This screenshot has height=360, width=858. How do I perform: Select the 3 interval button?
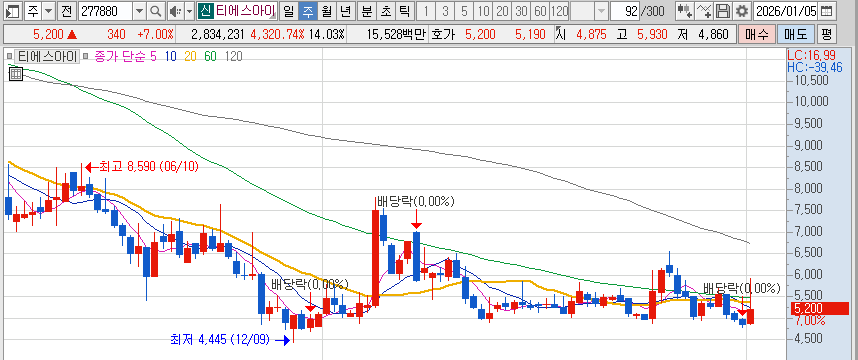(445, 10)
